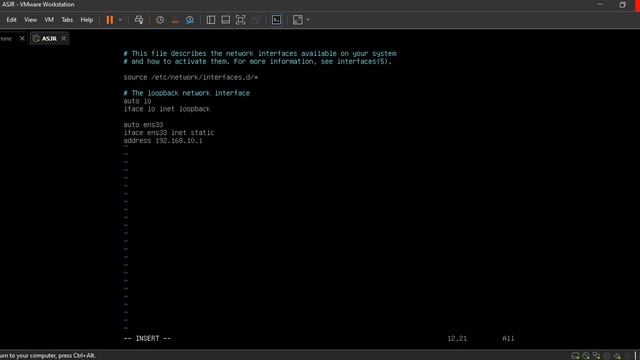The height and width of the screenshot is (360, 640).
Task: Click the hard disk status icon
Action: tap(576, 356)
